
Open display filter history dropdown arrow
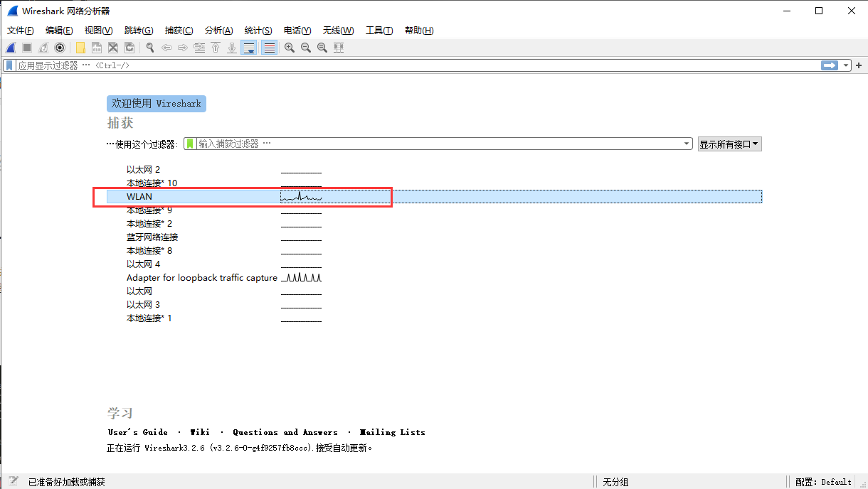tap(846, 65)
